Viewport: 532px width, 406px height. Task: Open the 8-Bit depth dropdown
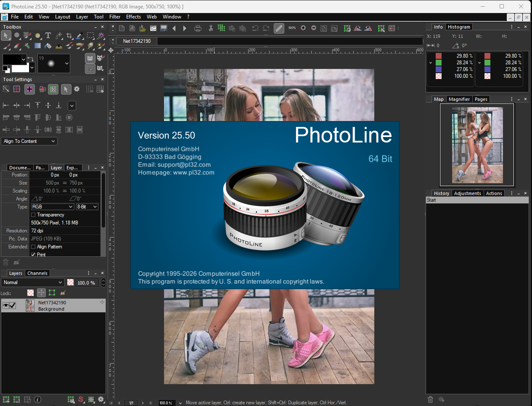tap(87, 207)
